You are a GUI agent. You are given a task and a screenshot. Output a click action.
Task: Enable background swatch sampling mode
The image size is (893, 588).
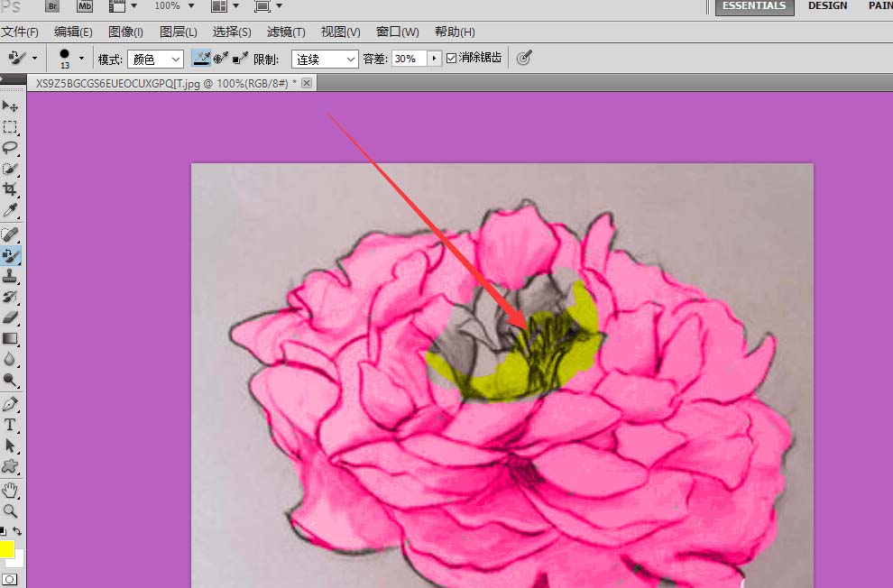tap(240, 58)
